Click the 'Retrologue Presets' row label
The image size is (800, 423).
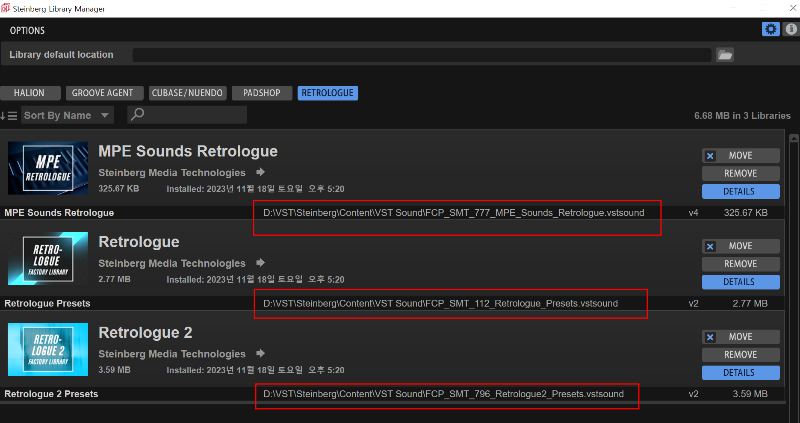(47, 304)
